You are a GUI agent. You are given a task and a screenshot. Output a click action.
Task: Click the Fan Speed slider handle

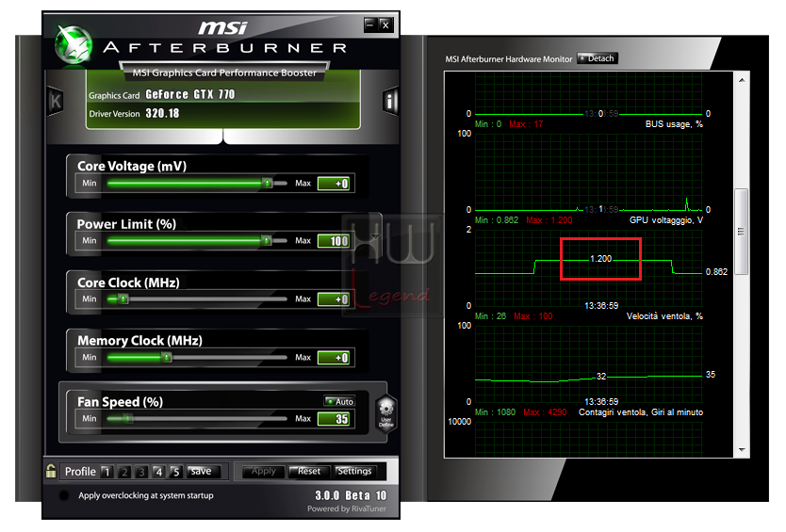click(x=127, y=418)
